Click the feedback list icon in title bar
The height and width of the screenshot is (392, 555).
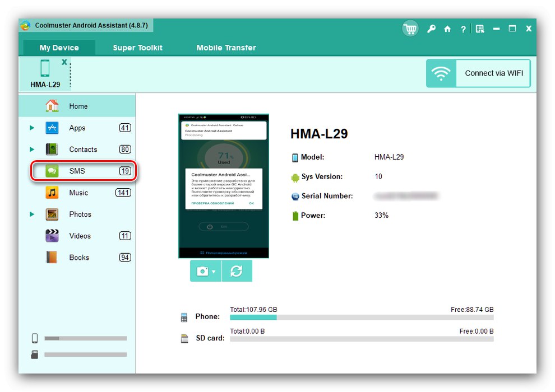click(480, 29)
